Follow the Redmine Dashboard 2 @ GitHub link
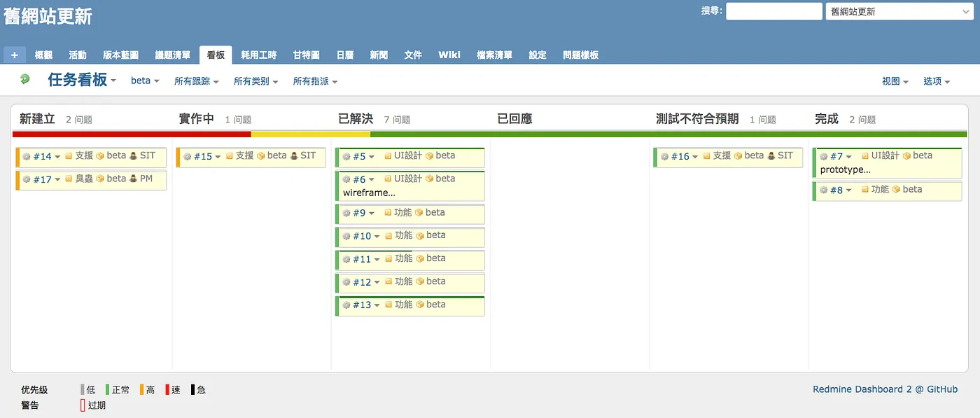Screen dimensions: 980x418 point(885,389)
